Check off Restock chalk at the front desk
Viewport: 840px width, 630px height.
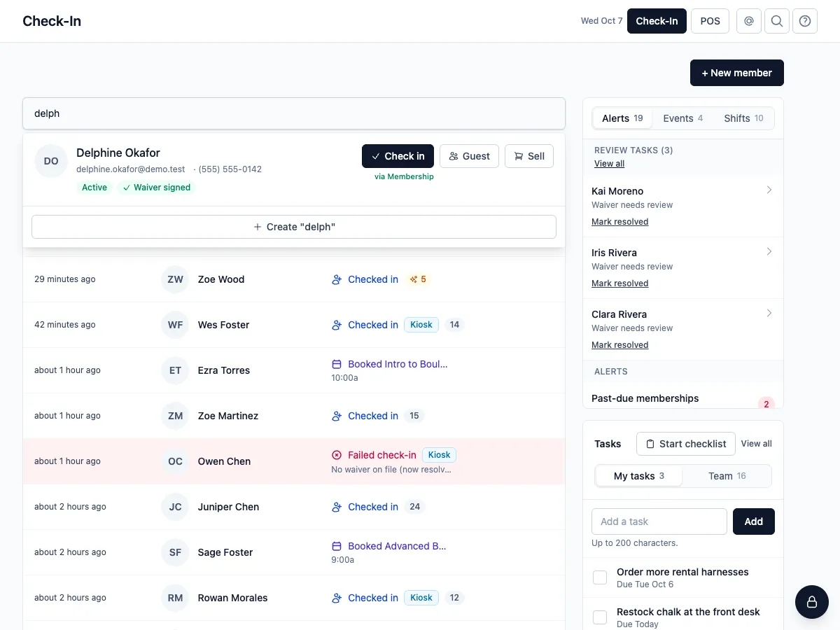[600, 617]
